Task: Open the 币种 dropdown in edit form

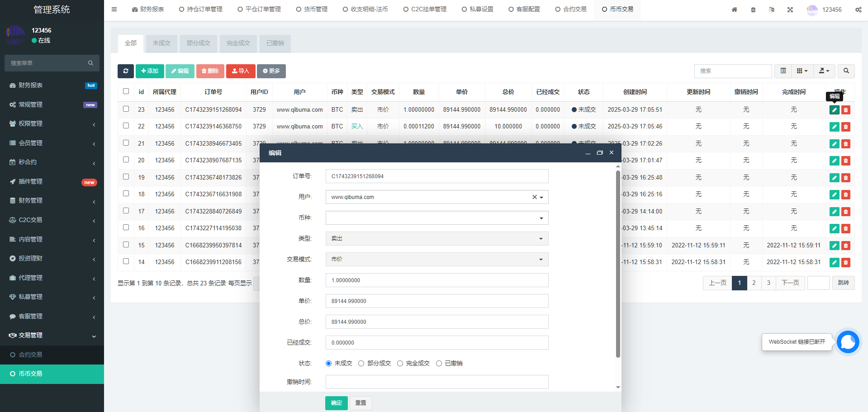Action: pos(436,218)
